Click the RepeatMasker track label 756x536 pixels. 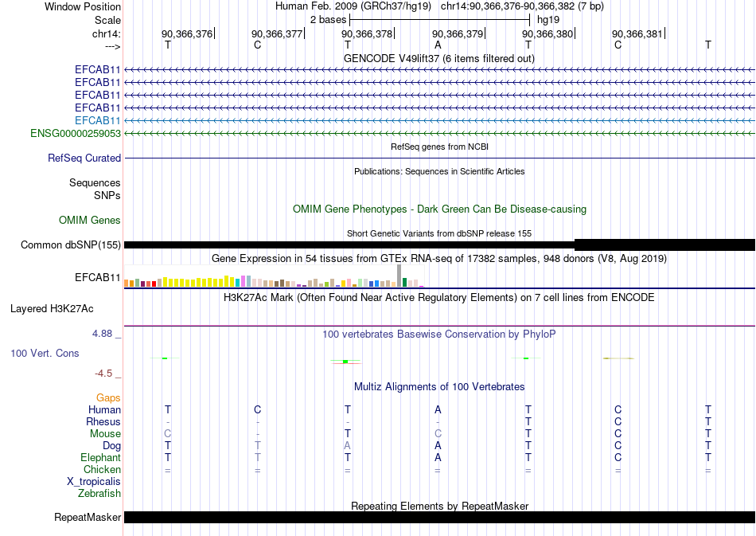coord(88,517)
